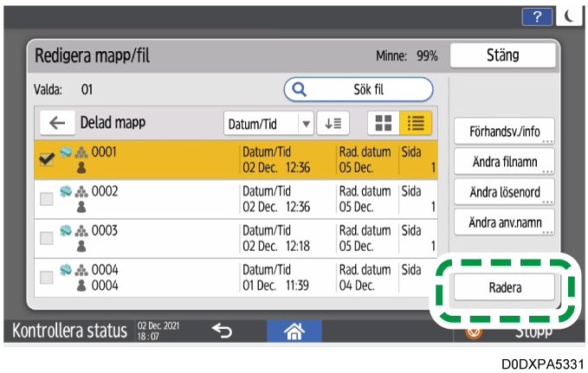Click the Sök fil search field
Image resolution: width=588 pixels, height=373 pixels.
click(x=359, y=88)
